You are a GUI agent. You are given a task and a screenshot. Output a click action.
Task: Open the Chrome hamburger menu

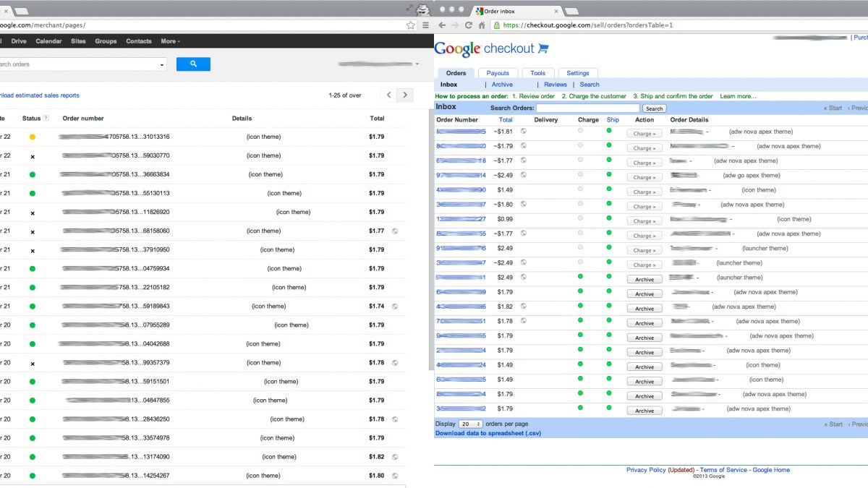tap(426, 25)
